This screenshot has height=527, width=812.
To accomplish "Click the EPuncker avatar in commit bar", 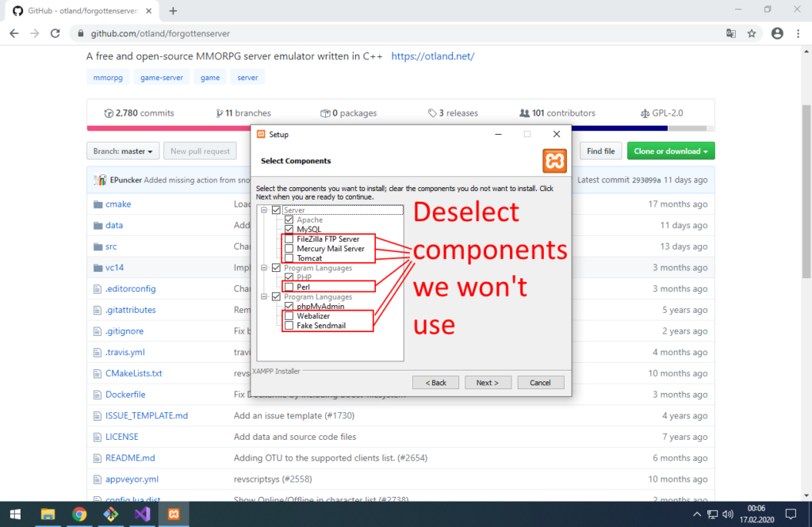I will 101,180.
